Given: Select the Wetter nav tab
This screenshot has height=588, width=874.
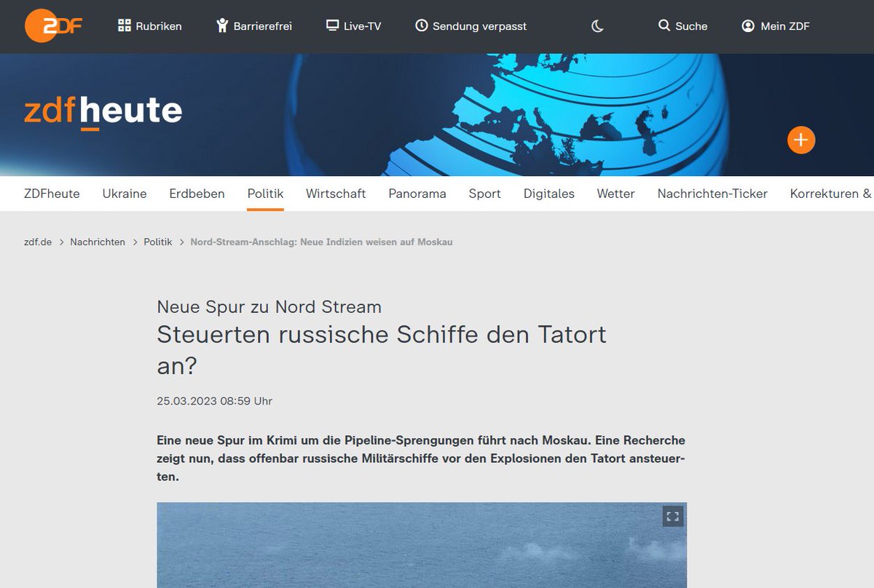Looking at the screenshot, I should (615, 194).
